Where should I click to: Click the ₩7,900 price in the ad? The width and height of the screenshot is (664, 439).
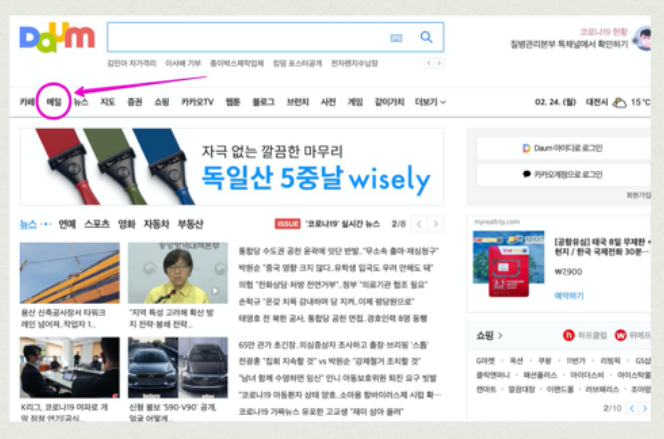click(x=568, y=272)
